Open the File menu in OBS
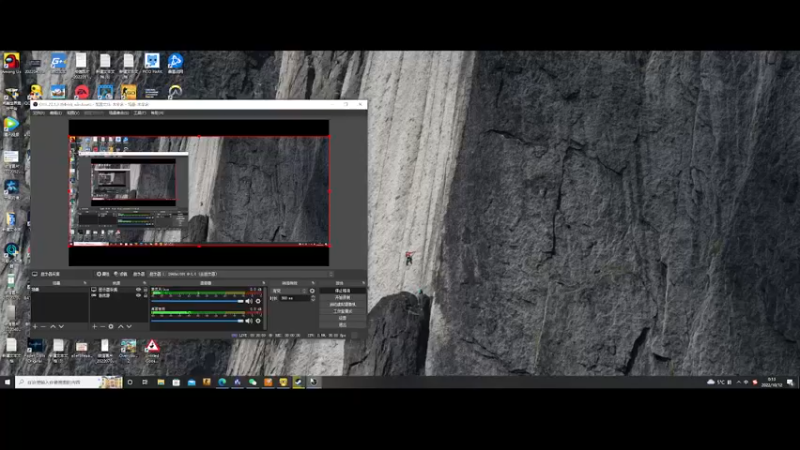800x450 pixels. (39, 113)
